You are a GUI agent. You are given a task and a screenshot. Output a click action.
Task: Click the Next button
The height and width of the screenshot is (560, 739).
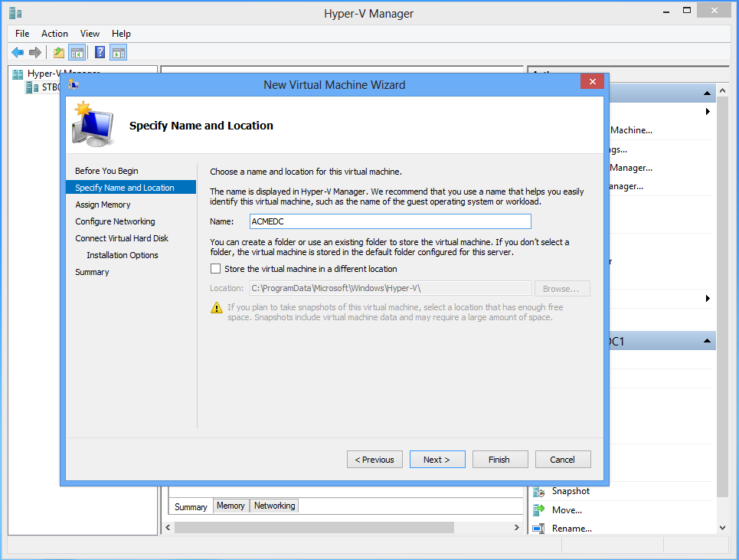tap(437, 460)
